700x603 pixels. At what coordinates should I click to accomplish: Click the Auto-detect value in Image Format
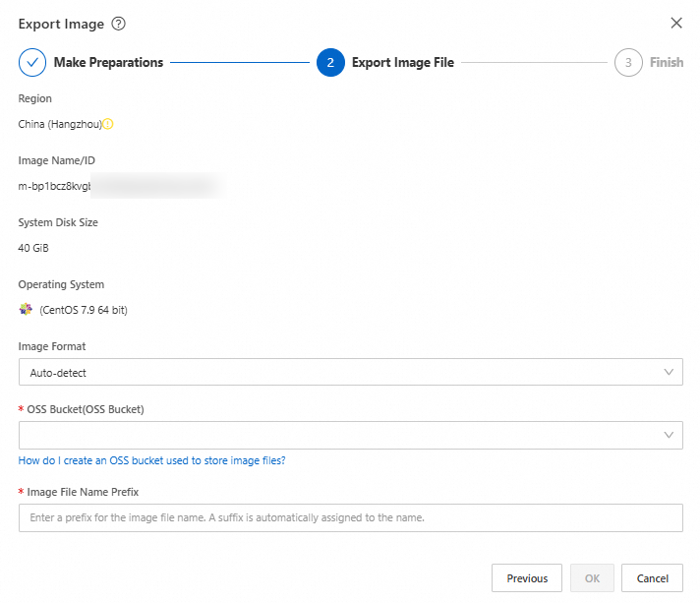59,373
